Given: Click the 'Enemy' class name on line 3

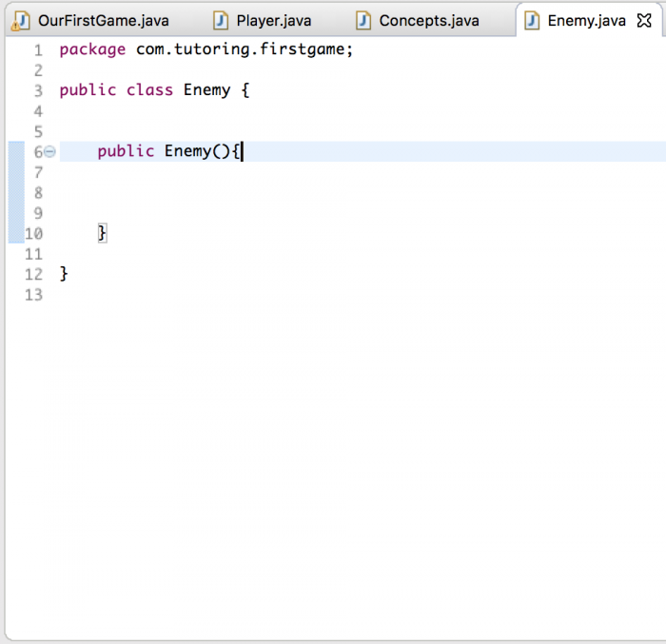Looking at the screenshot, I should [206, 90].
